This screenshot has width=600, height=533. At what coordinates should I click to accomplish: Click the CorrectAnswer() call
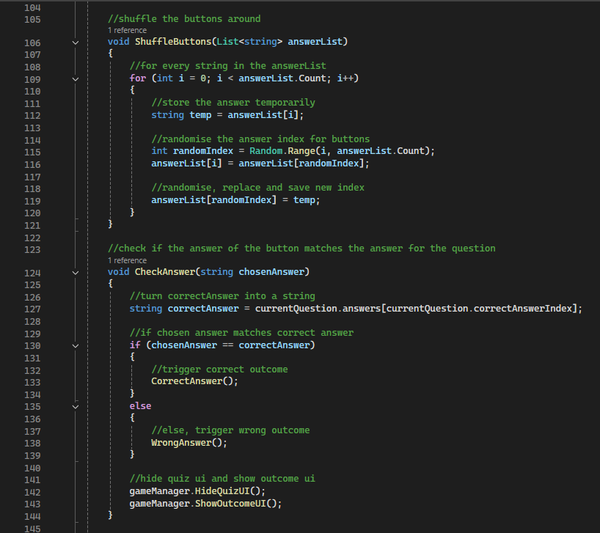click(x=194, y=381)
